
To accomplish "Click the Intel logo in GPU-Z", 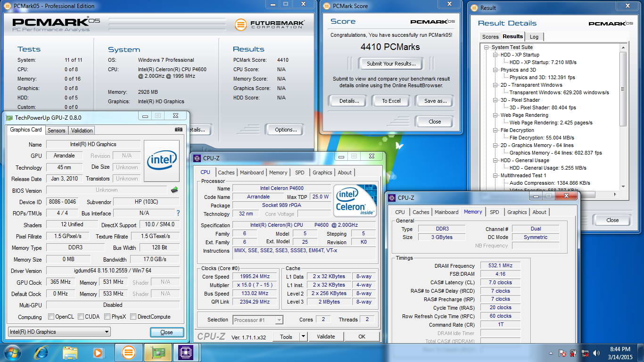I will click(162, 161).
